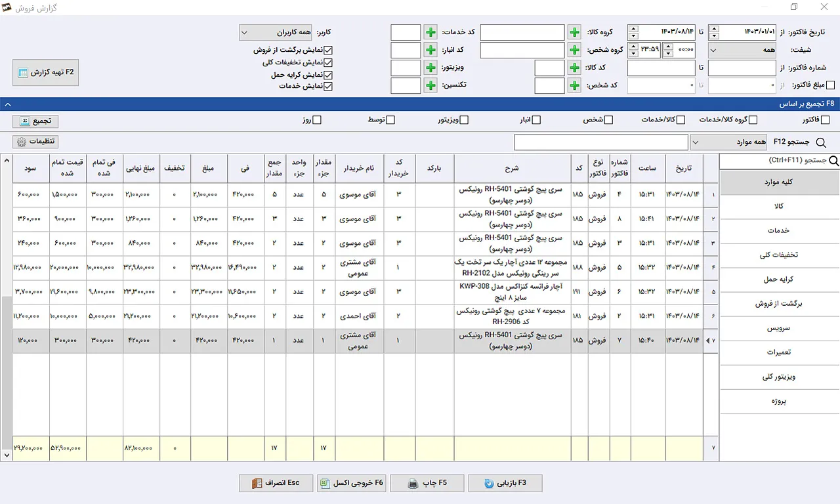Click the green plus beside کد شخص

(x=574, y=85)
